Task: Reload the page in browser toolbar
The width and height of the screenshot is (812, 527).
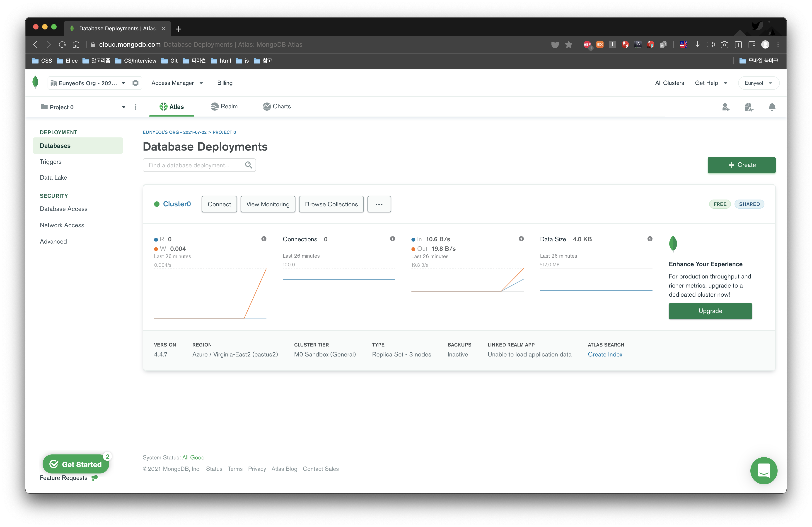Action: 63,44
